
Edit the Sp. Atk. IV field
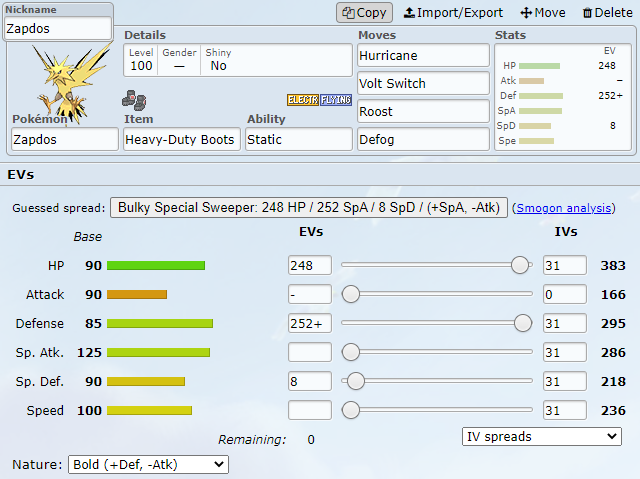(565, 352)
